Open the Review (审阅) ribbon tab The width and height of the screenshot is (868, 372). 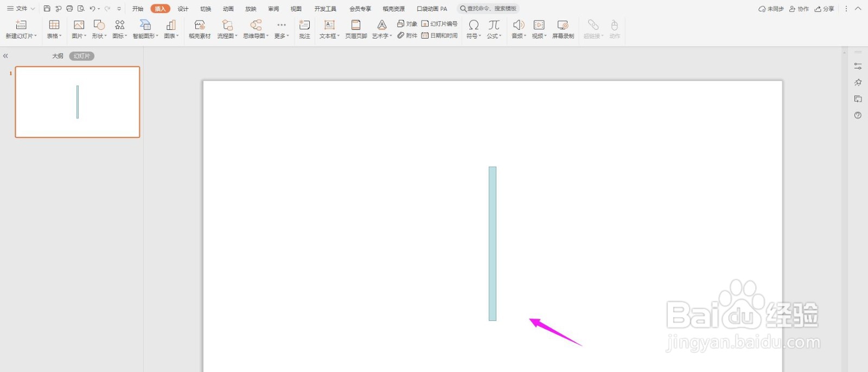pos(273,9)
